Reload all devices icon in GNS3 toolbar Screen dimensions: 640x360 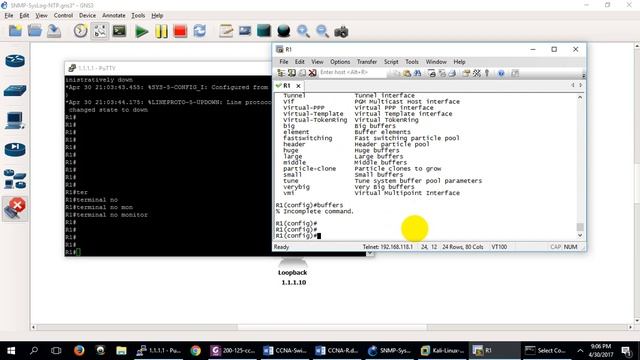(x=200, y=31)
